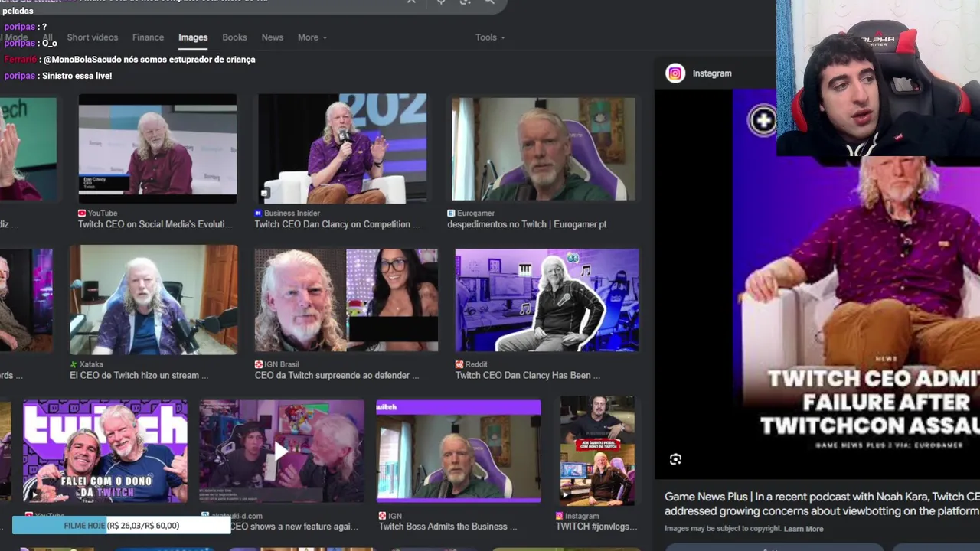Click the 'IGN Brasil' source label
Image resolution: width=980 pixels, height=551 pixels.
[281, 364]
